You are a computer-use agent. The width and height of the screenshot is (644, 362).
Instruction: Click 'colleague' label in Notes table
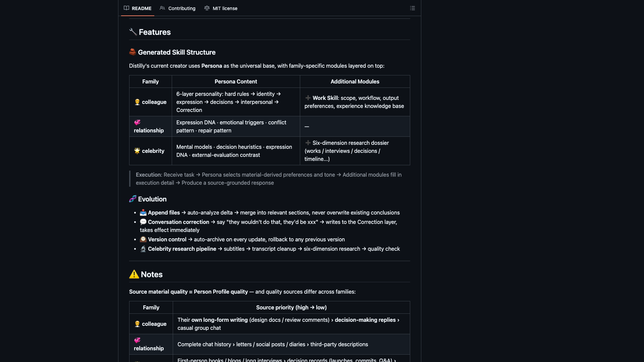tap(154, 324)
